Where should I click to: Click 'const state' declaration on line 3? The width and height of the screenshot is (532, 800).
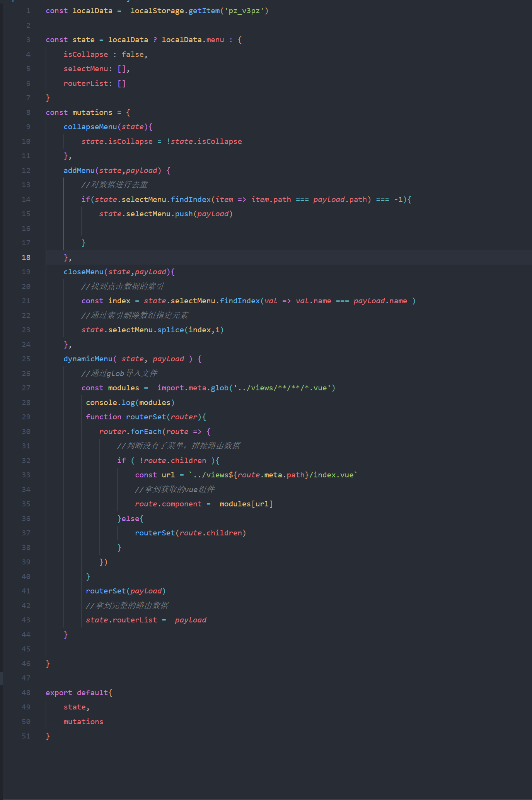(70, 40)
